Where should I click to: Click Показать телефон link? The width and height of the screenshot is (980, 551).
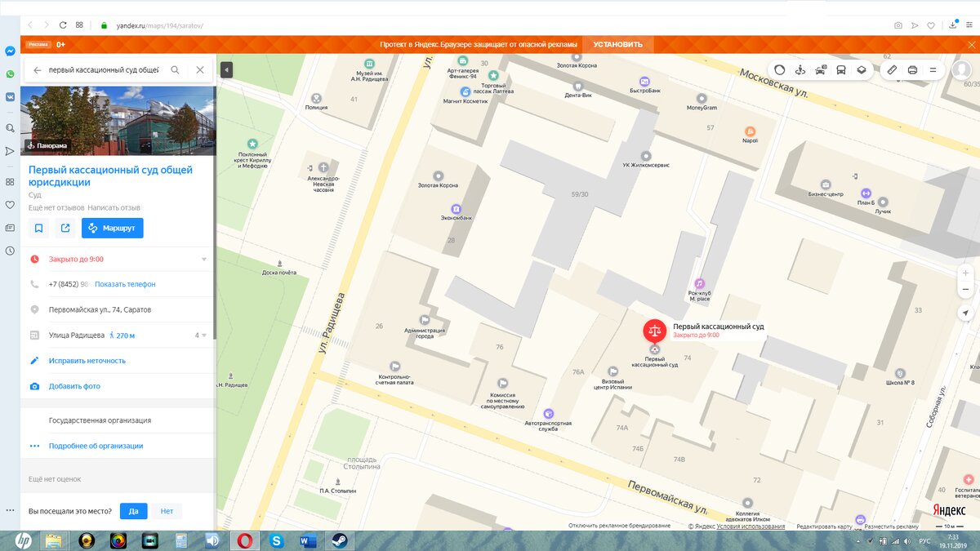125,284
